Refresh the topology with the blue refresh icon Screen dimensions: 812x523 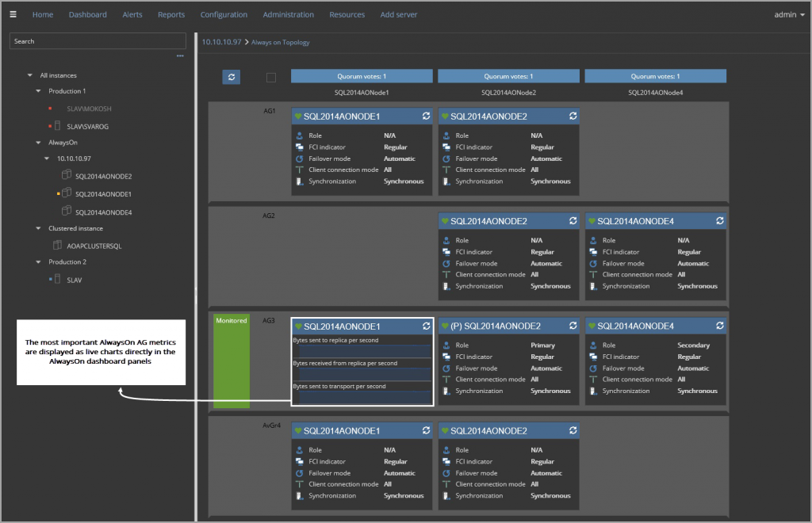click(231, 76)
